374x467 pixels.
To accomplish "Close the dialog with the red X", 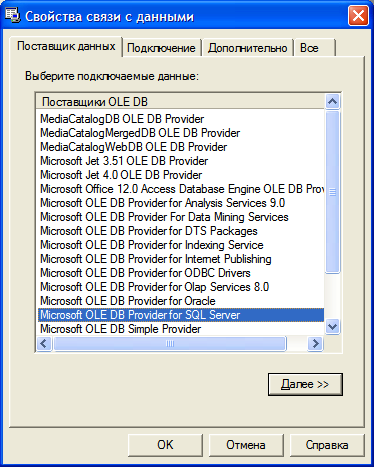I will pyautogui.click(x=358, y=16).
